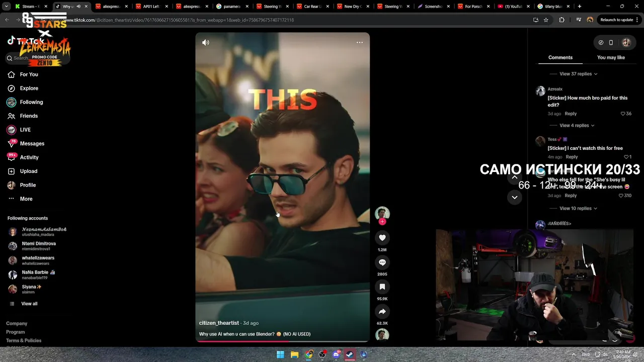The height and width of the screenshot is (362, 644).
Task: Share the video with the arrow icon
Action: 382,312
